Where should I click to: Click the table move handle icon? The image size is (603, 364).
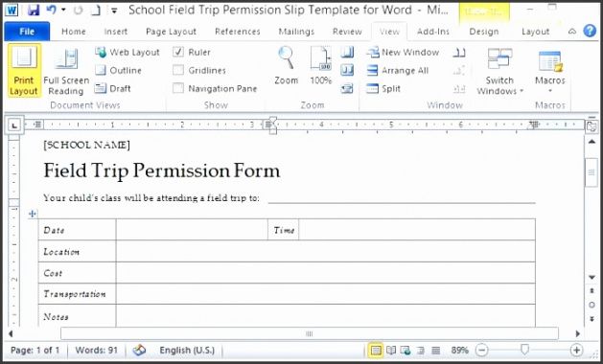[x=33, y=214]
